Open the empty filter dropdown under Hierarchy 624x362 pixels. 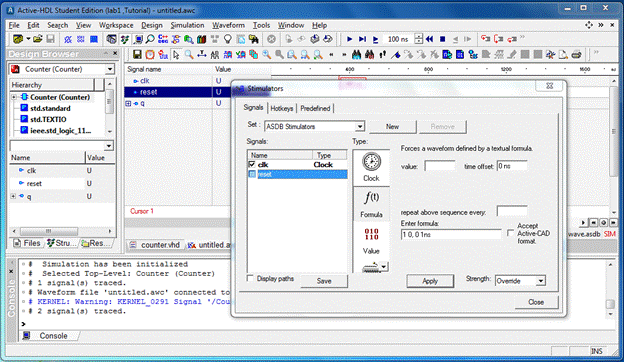pos(109,146)
